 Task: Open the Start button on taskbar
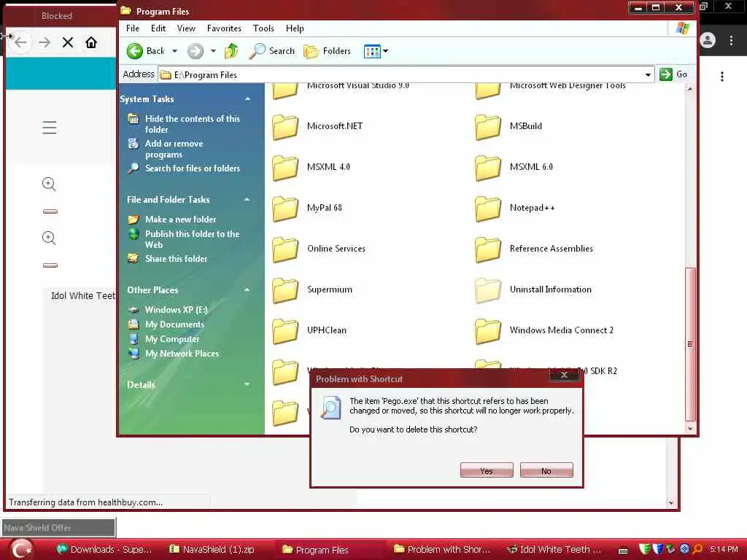21,549
